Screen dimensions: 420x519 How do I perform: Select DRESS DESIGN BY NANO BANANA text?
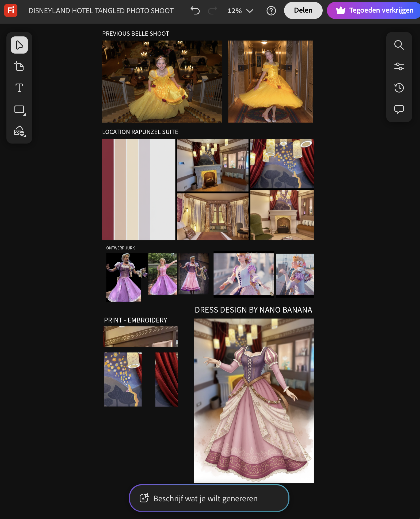253,310
